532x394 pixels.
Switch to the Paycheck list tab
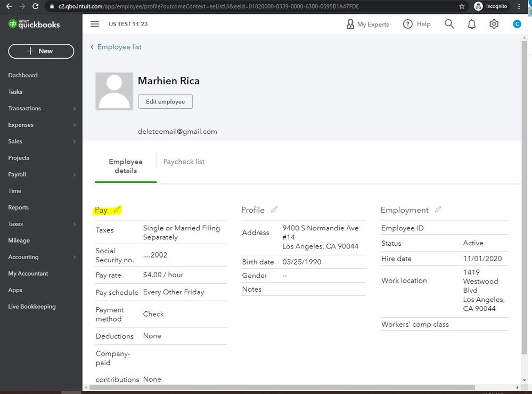184,162
